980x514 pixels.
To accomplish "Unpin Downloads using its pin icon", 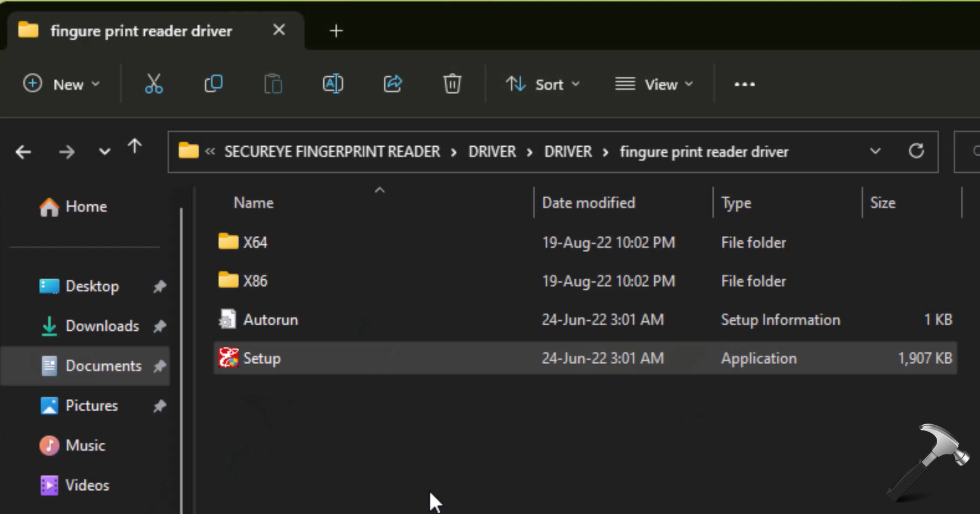I will click(x=160, y=326).
